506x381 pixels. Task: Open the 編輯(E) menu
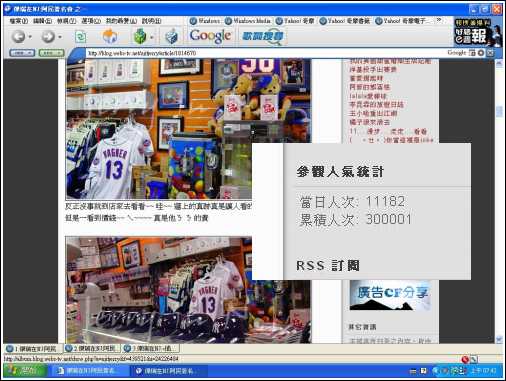pos(42,21)
